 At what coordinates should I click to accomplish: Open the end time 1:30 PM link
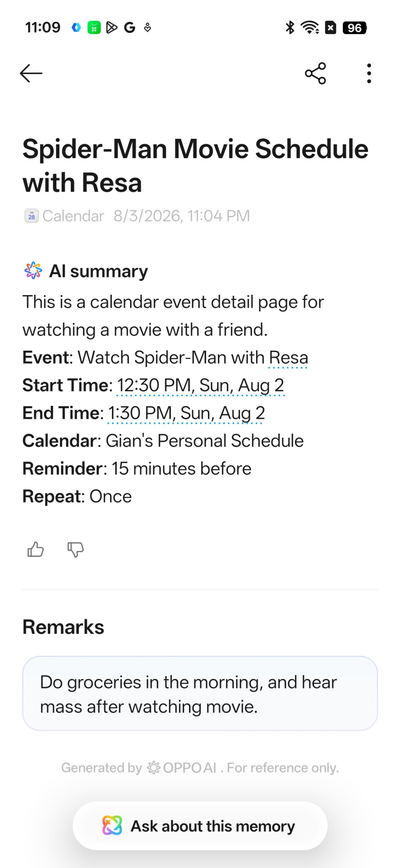click(186, 413)
